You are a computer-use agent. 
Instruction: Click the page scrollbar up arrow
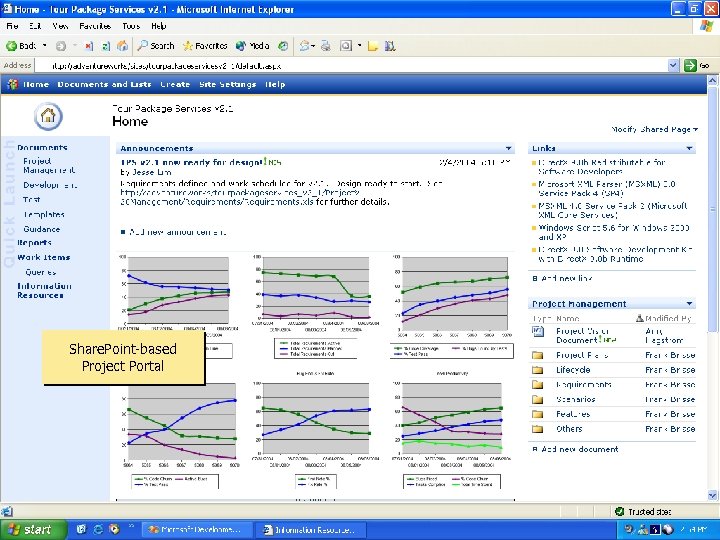click(713, 81)
